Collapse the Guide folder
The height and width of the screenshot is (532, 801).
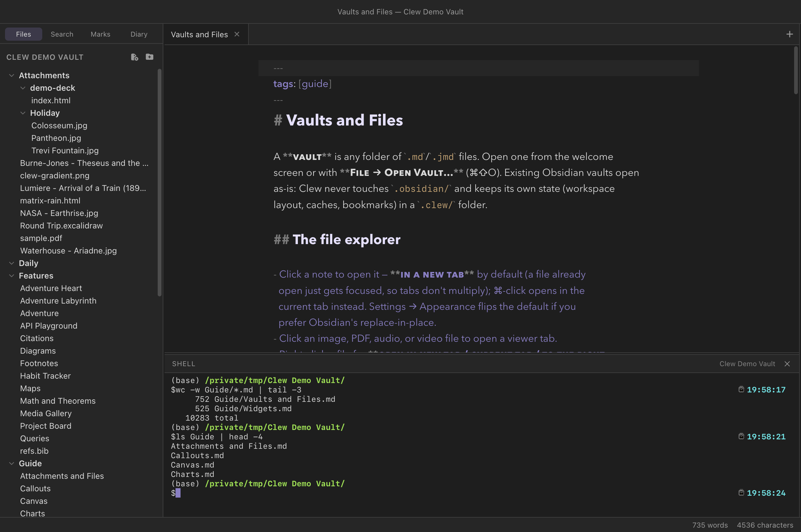(x=12, y=463)
